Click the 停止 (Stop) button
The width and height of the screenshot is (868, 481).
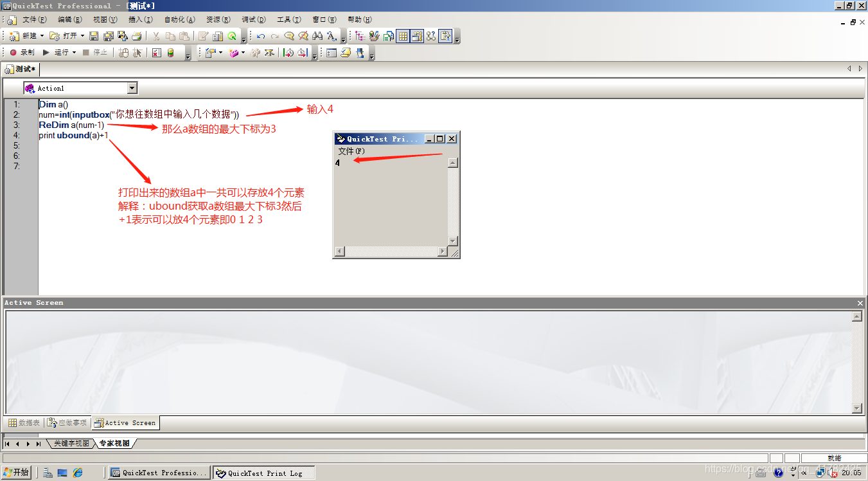(x=95, y=53)
